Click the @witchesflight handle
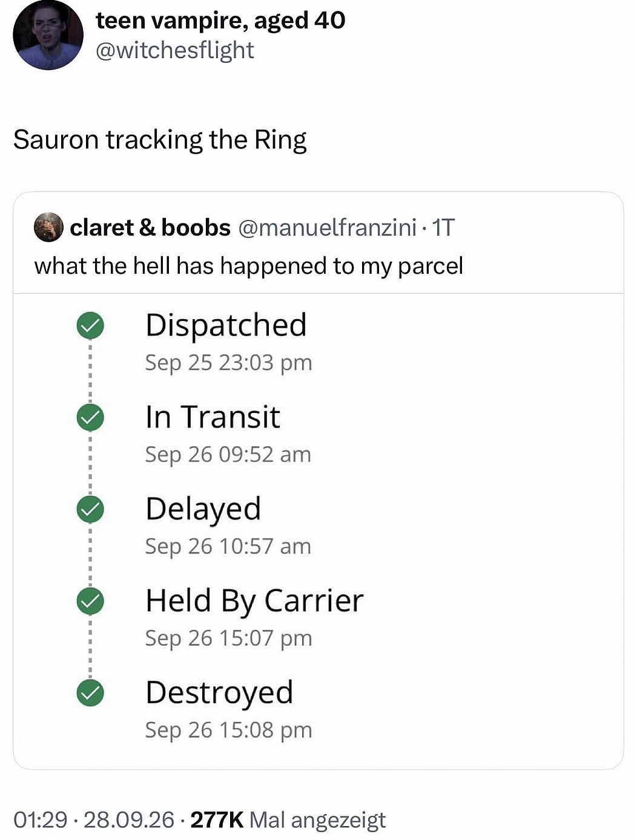637x840 pixels. click(x=174, y=50)
